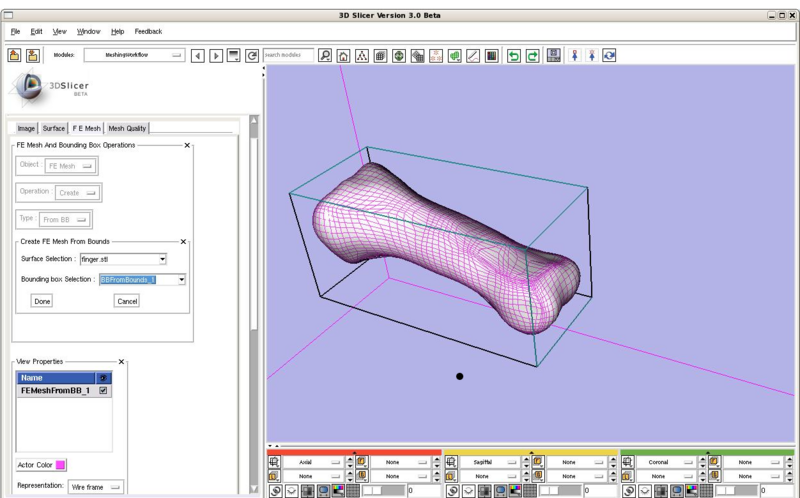Image resolution: width=800 pixels, height=498 pixels.
Task: Open the Representation dropdown showing Wire frame
Action: coord(96,487)
